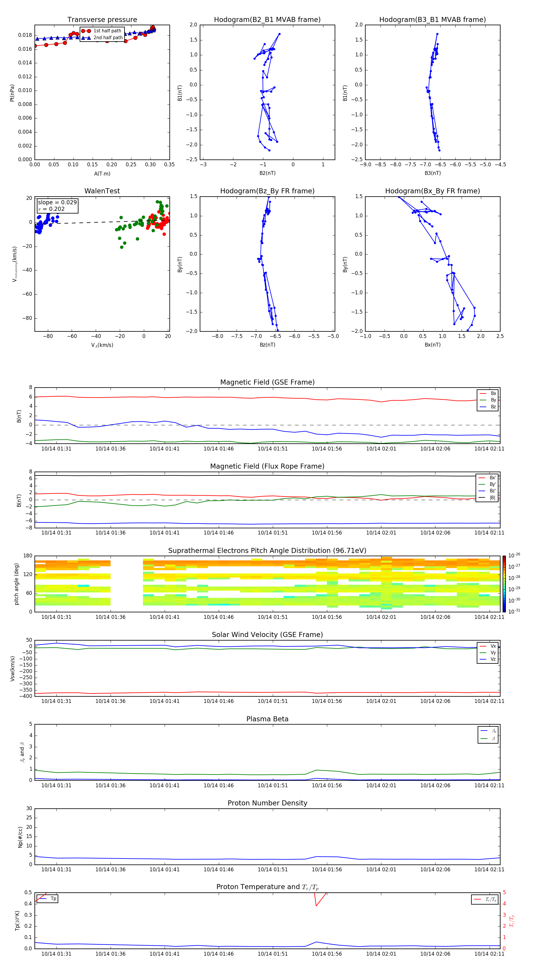The width and height of the screenshot is (535, 980).
Task: Click the Pt(nPa) y-axis label
Action: (12, 93)
